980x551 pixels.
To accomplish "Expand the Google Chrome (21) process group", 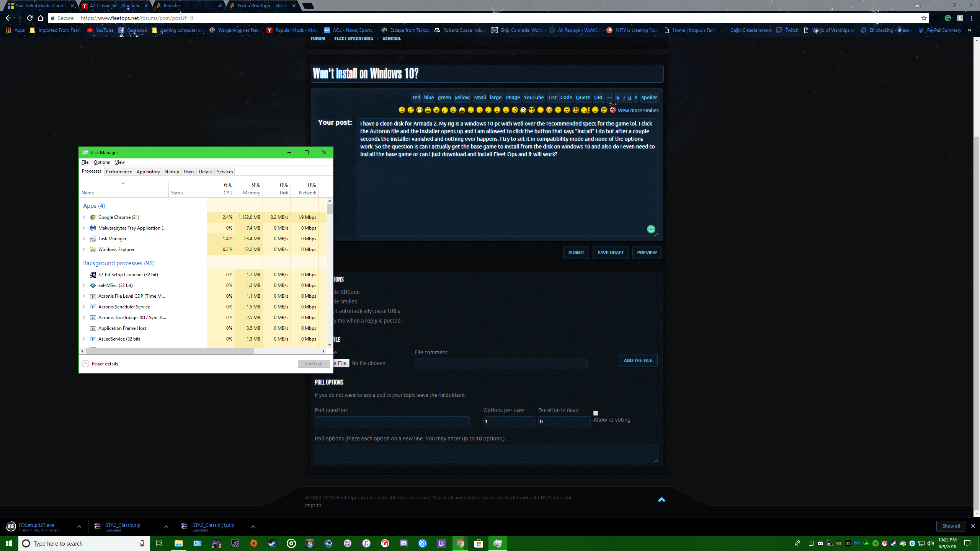I will click(84, 217).
